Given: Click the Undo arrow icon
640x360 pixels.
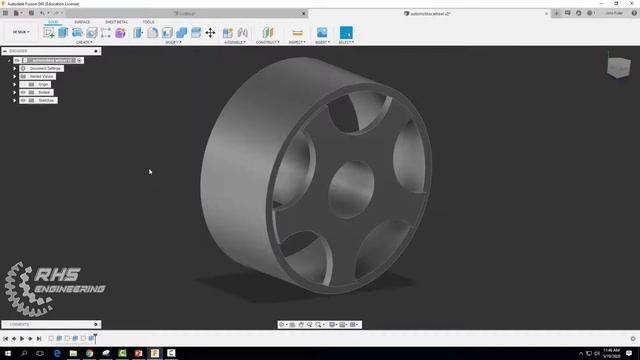Looking at the screenshot, I should [x=42, y=13].
